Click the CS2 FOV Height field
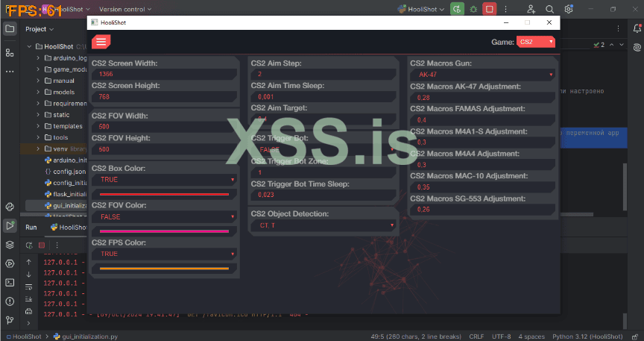Image resolution: width=644 pixels, height=341 pixels. coord(164,149)
